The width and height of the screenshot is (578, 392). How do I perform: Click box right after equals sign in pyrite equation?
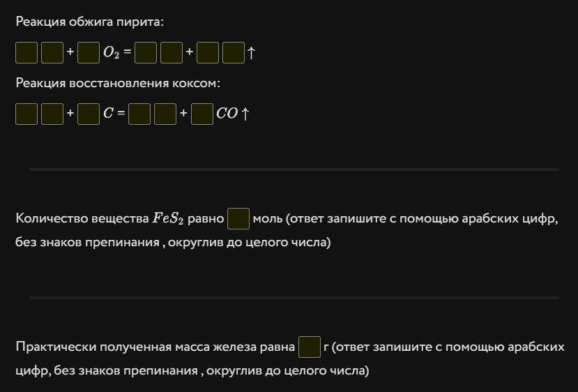[x=146, y=52]
